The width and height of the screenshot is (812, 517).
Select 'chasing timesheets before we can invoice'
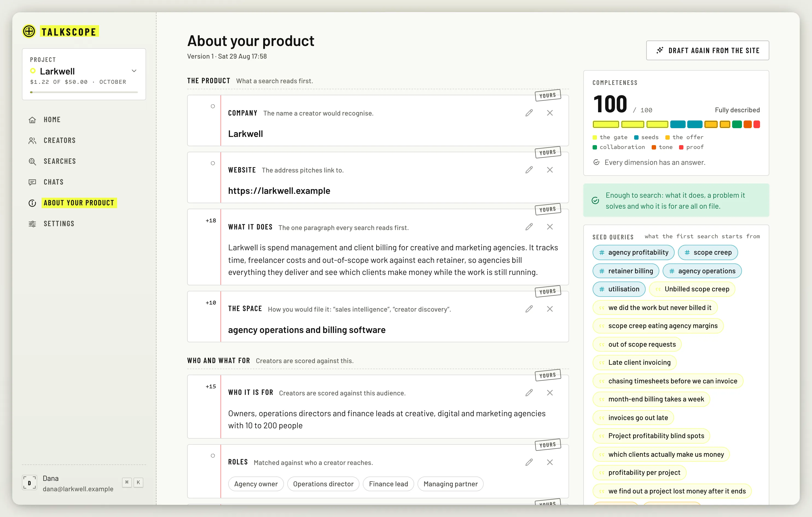click(x=668, y=381)
